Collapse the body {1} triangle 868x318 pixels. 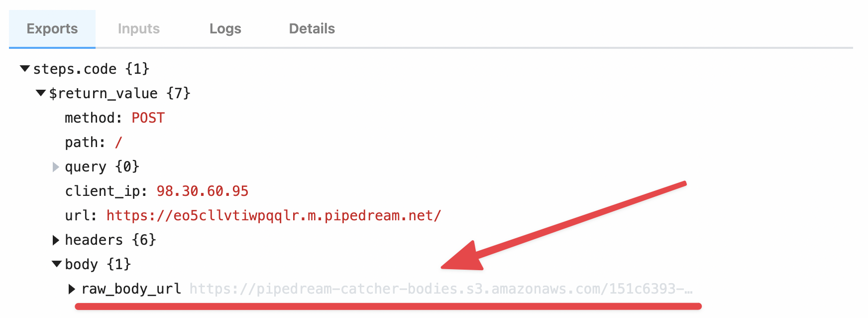point(57,264)
